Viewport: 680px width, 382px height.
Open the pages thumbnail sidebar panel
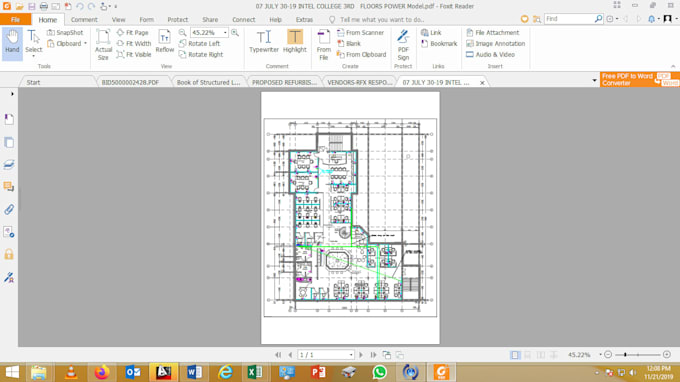pos(9,142)
